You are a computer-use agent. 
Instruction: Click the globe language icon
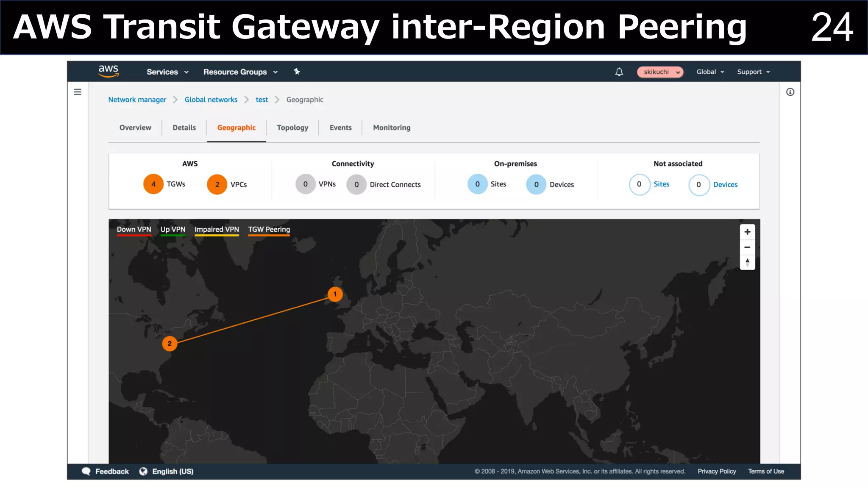(143, 471)
